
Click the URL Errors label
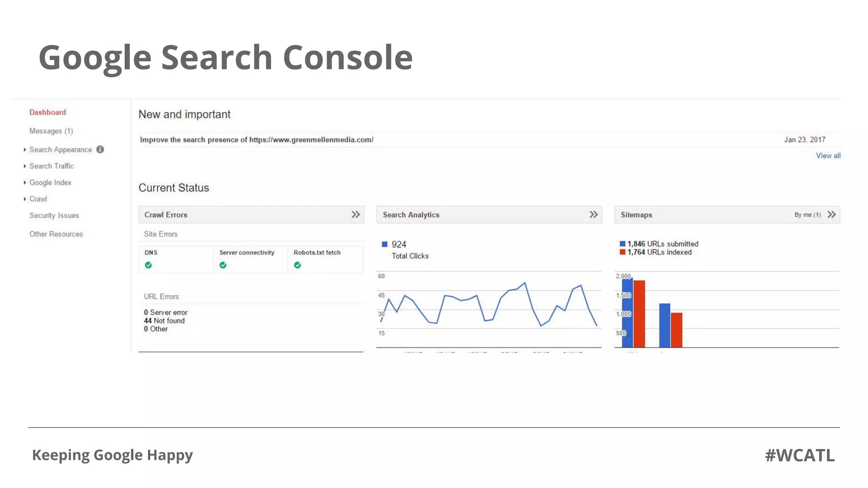tap(161, 297)
